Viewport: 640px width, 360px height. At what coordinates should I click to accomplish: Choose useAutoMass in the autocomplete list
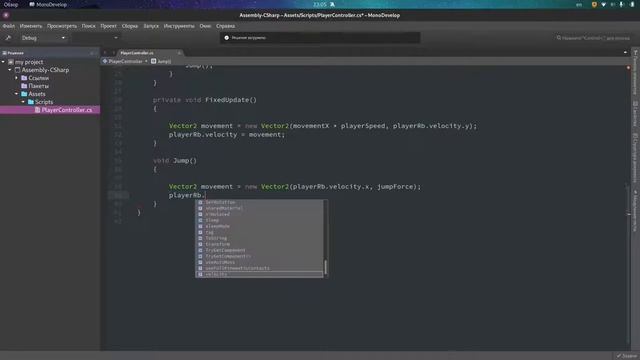(x=259, y=262)
